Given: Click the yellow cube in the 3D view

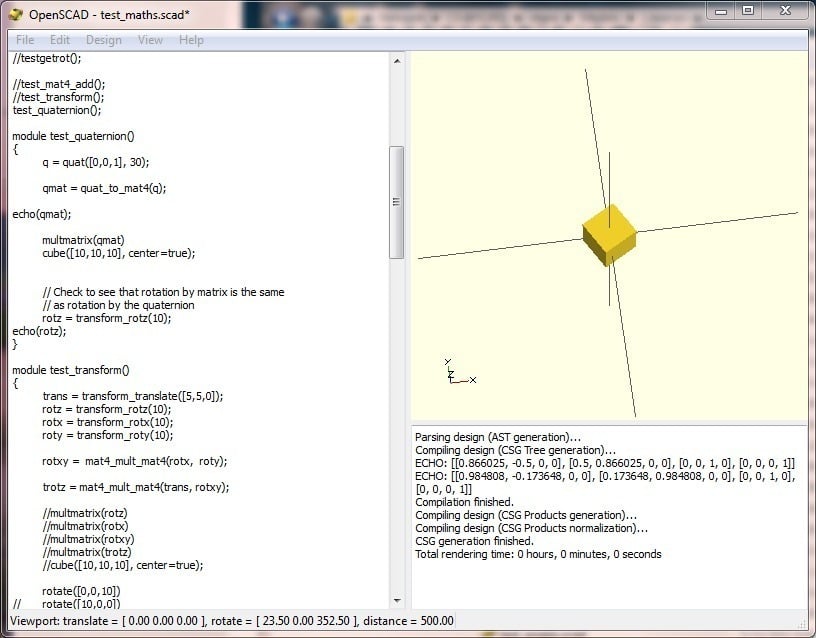Looking at the screenshot, I should point(609,234).
